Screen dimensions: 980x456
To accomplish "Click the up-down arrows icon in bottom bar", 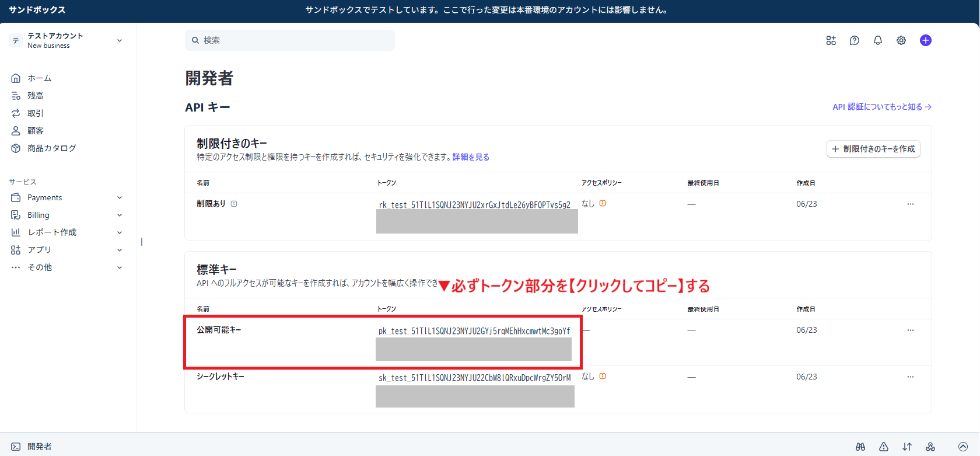I will 907,447.
